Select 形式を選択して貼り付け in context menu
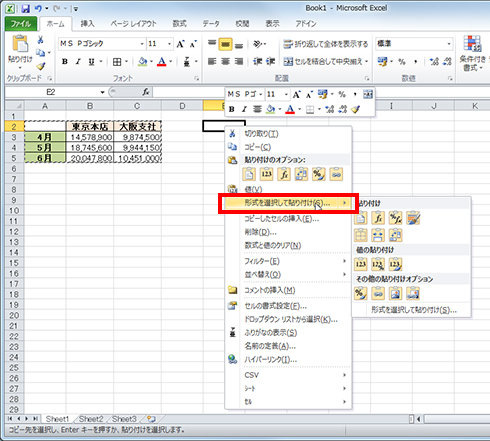 pyautogui.click(x=288, y=203)
